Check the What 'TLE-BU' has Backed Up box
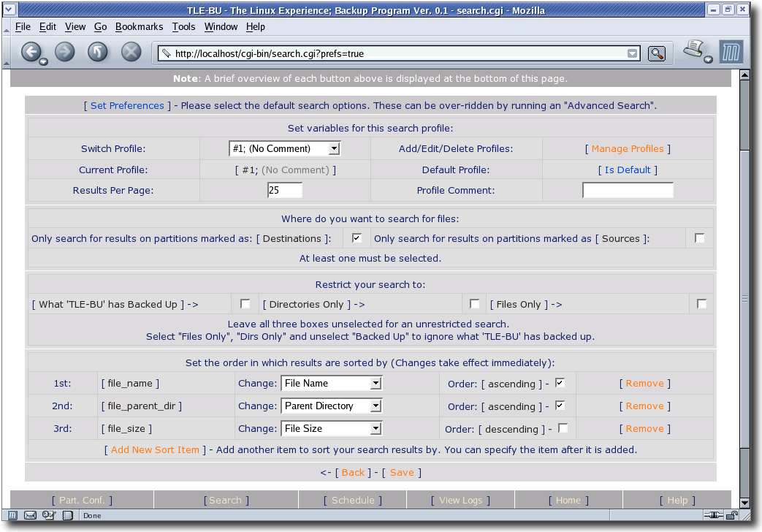This screenshot has height=532, width=762. (245, 304)
